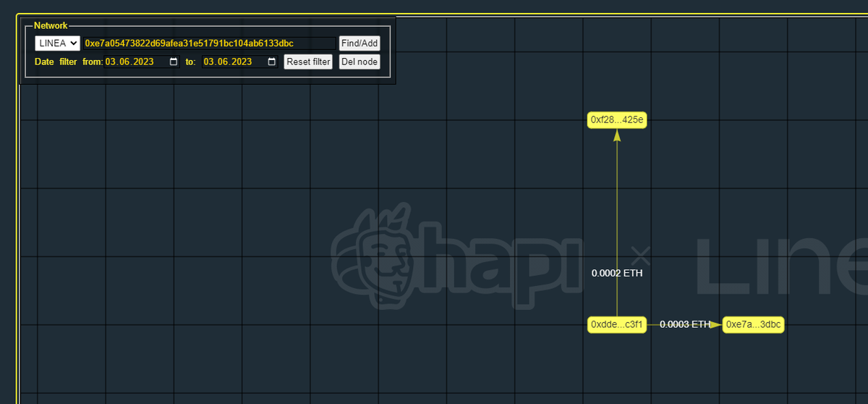Viewport: 868px width, 404px height.
Task: Click the 0.0003 ETH edge label
Action: click(684, 324)
